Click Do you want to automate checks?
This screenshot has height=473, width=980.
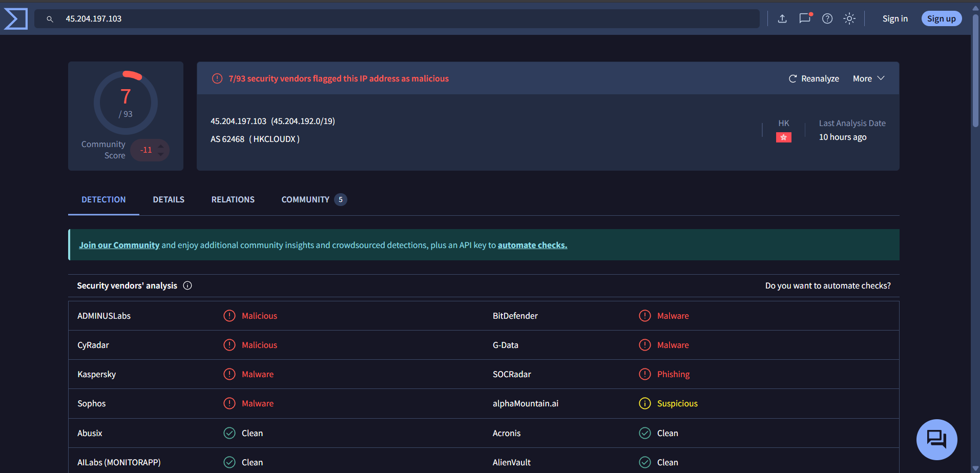(828, 285)
